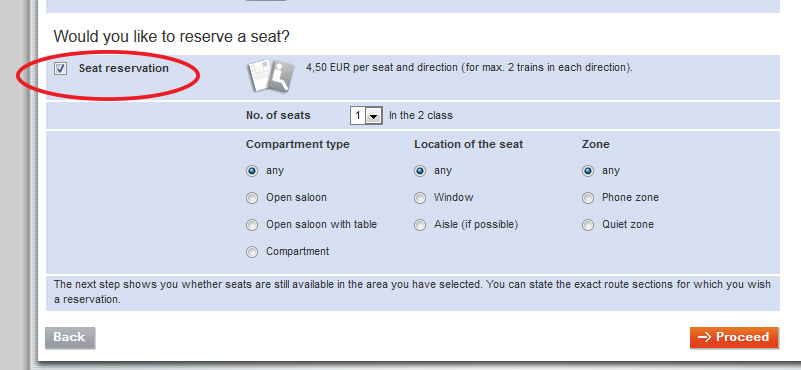Select 'any' under Location of the seat
Screen dimensions: 801x370
click(x=420, y=171)
